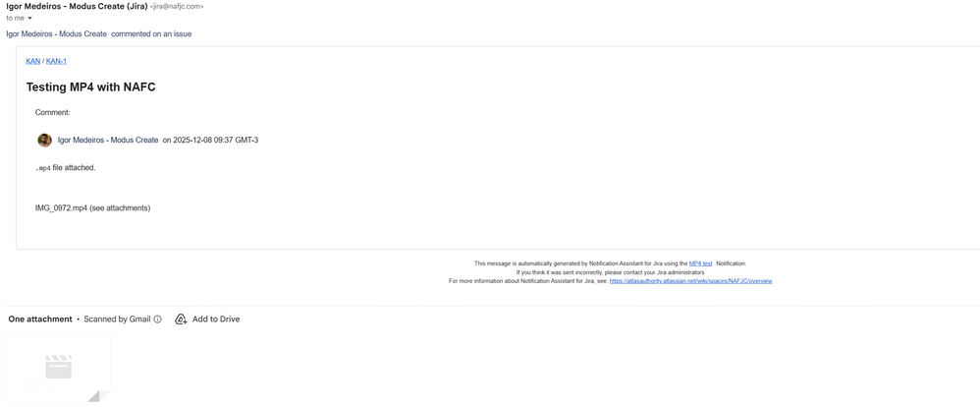Expand recipient details arrow beside "to me"
The width and height of the screenshot is (980, 407).
click(x=29, y=18)
